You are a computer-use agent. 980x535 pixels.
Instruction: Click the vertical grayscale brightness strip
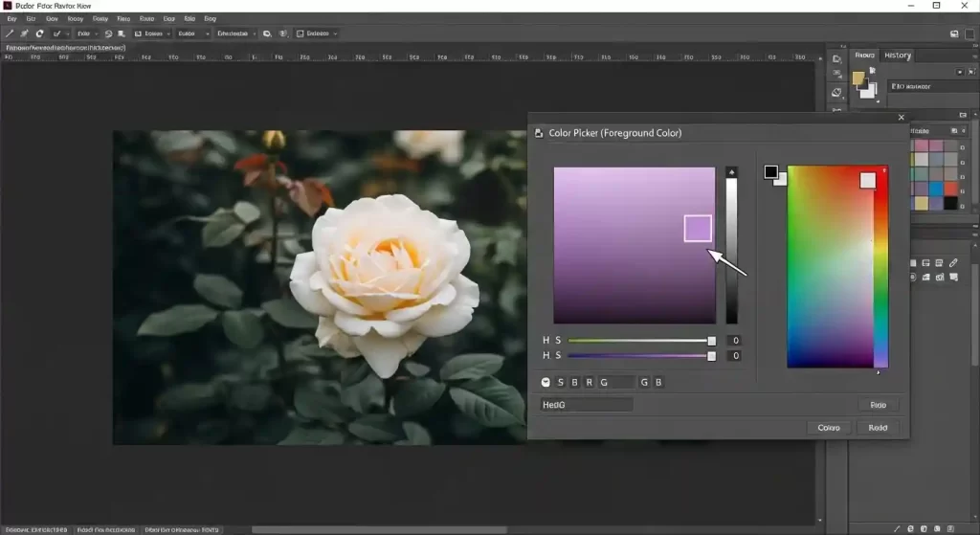(731, 251)
